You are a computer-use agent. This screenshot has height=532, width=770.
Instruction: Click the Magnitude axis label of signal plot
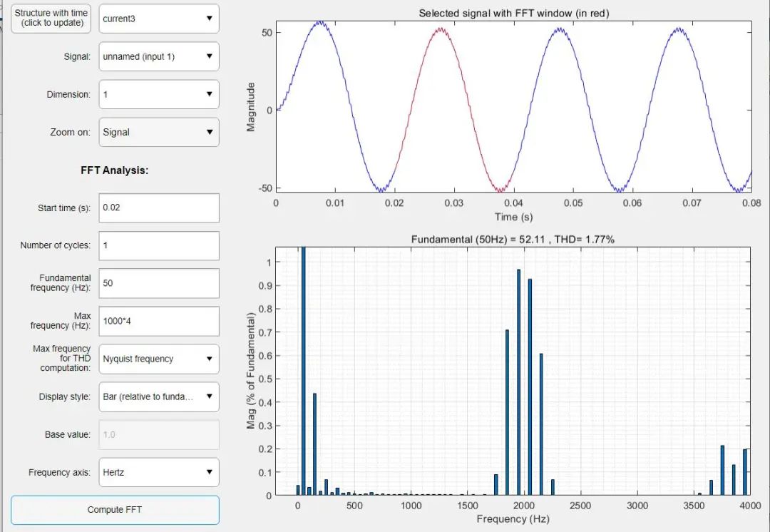251,106
